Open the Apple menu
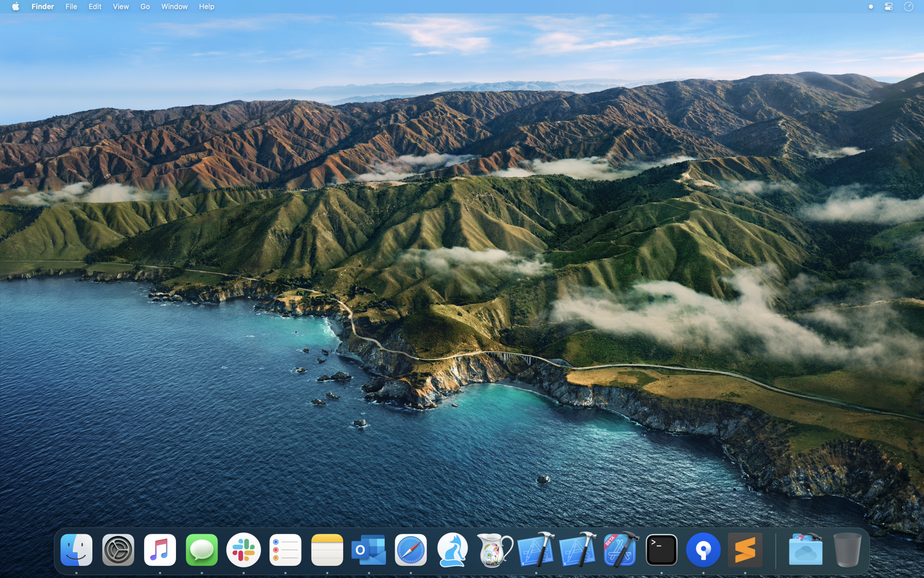924x578 pixels. click(x=15, y=6)
